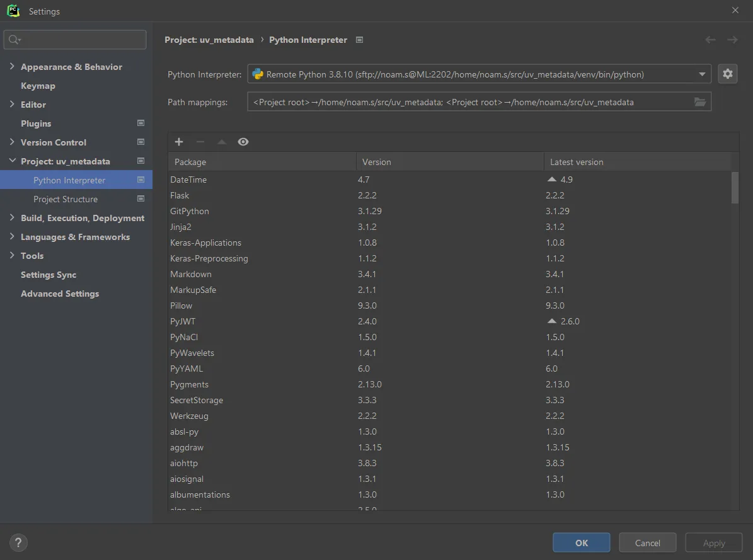
Task: Select the Keras-Preprocessing package row
Action: pos(449,258)
